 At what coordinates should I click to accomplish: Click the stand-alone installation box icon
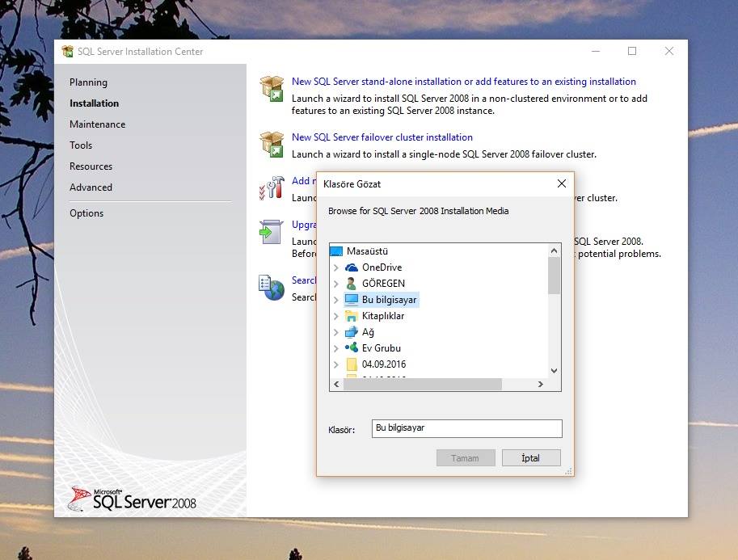point(272,88)
